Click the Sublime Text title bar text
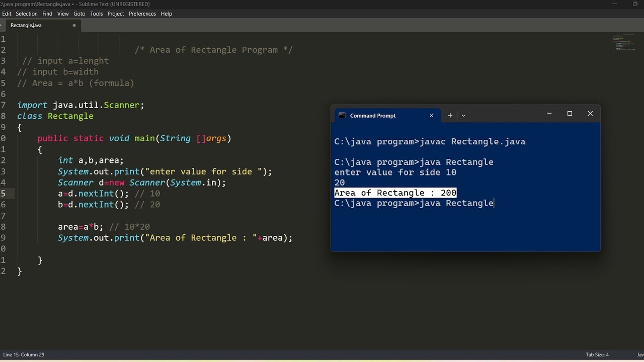The width and height of the screenshot is (644, 362). pos(75,4)
